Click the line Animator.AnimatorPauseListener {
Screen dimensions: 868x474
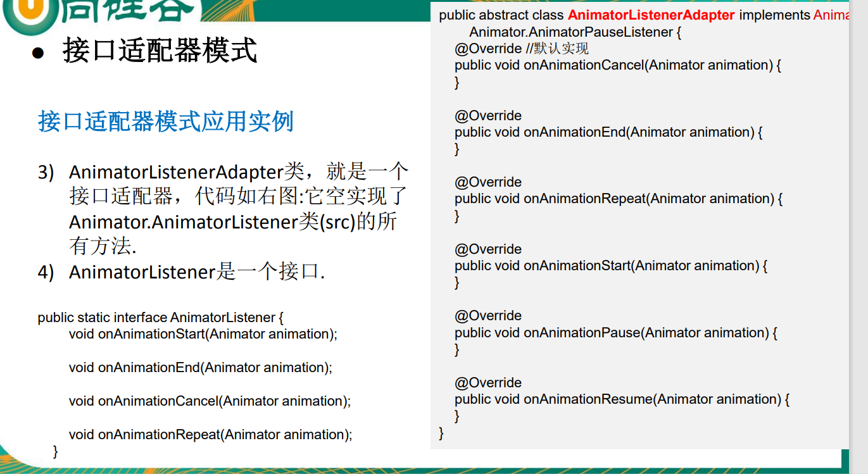pos(576,32)
